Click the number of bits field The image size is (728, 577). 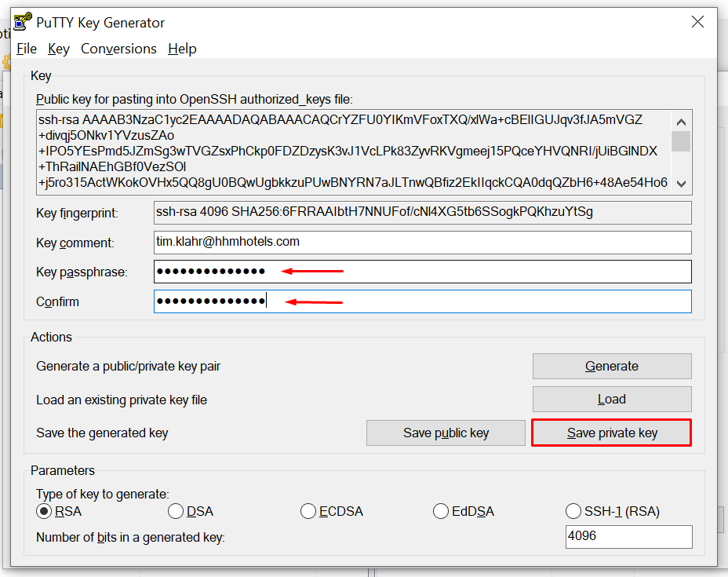pos(628,537)
